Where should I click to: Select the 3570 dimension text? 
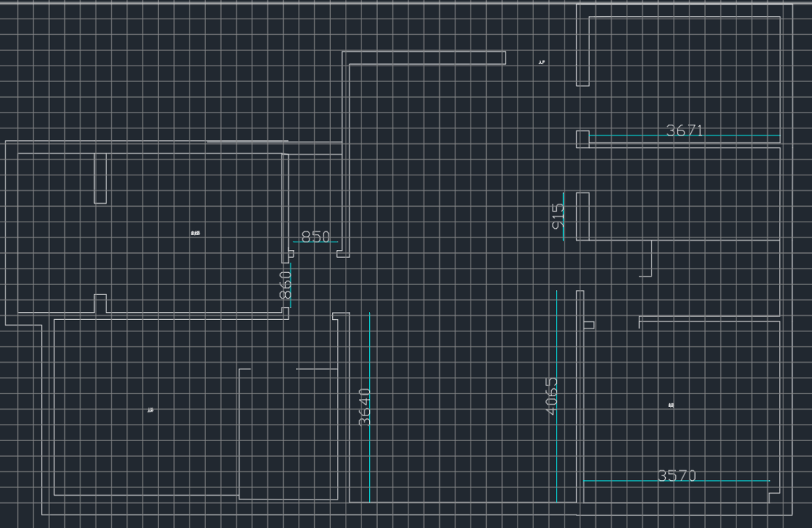click(676, 475)
